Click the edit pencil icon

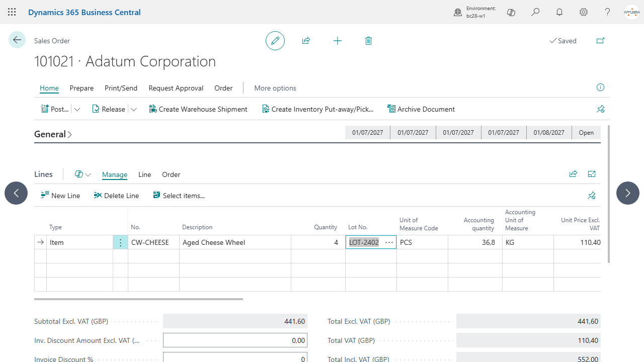[x=275, y=41]
